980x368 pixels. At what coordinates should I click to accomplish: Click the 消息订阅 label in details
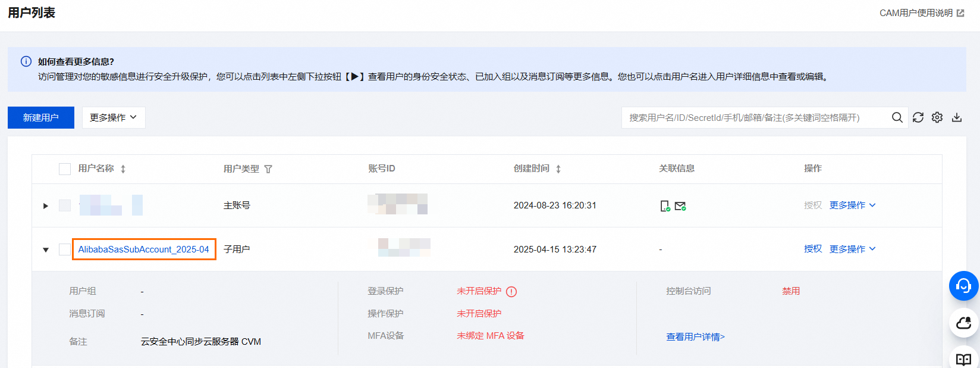(x=87, y=314)
